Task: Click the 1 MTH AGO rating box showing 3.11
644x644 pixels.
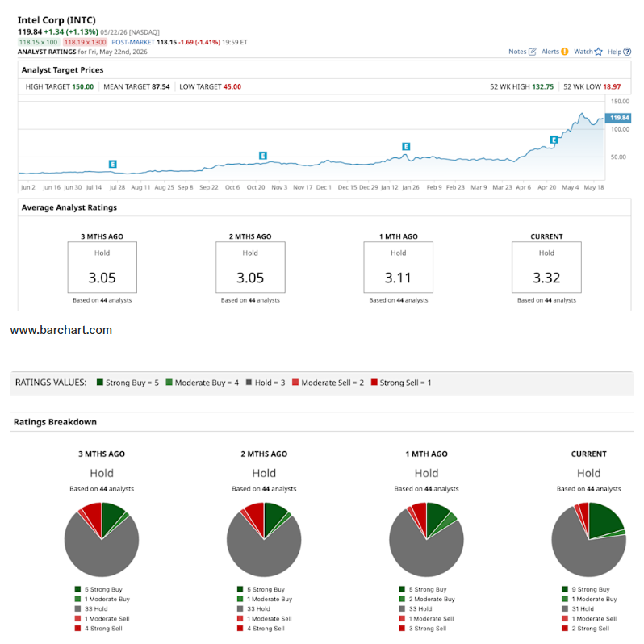Action: tap(399, 267)
